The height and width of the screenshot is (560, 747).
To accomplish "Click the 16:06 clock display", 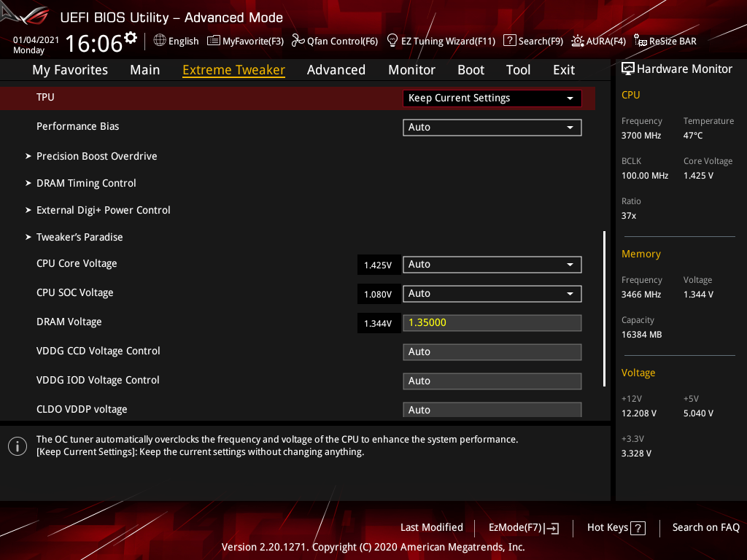I will click(94, 43).
